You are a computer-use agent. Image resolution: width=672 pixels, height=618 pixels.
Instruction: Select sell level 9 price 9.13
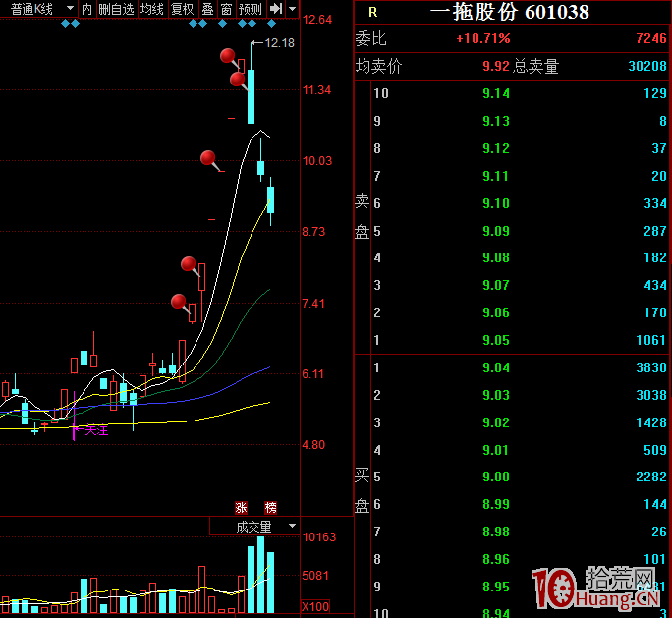[496, 121]
